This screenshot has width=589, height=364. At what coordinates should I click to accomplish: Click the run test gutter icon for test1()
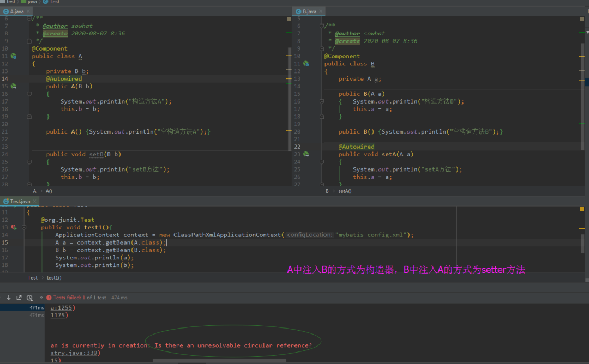[14, 227]
